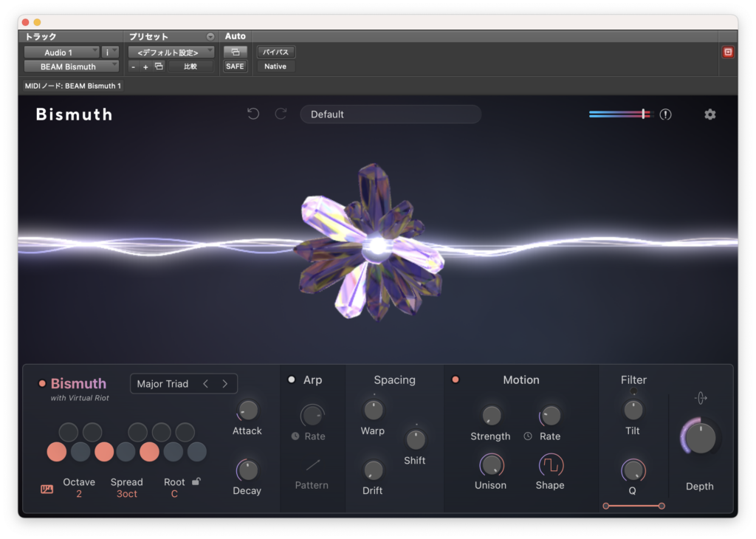Click the filter range right handle
The height and width of the screenshot is (539, 756).
click(661, 506)
